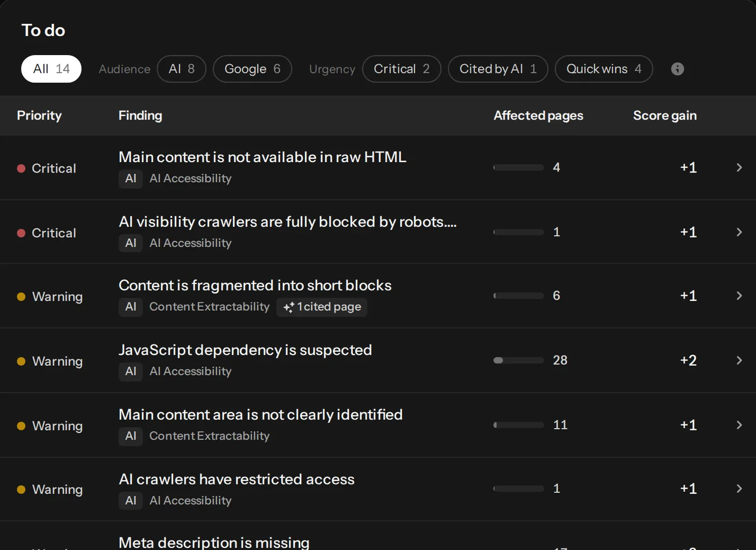
Task: Click yellow Warning dot for JavaScript dependency row
Action: [x=21, y=361]
